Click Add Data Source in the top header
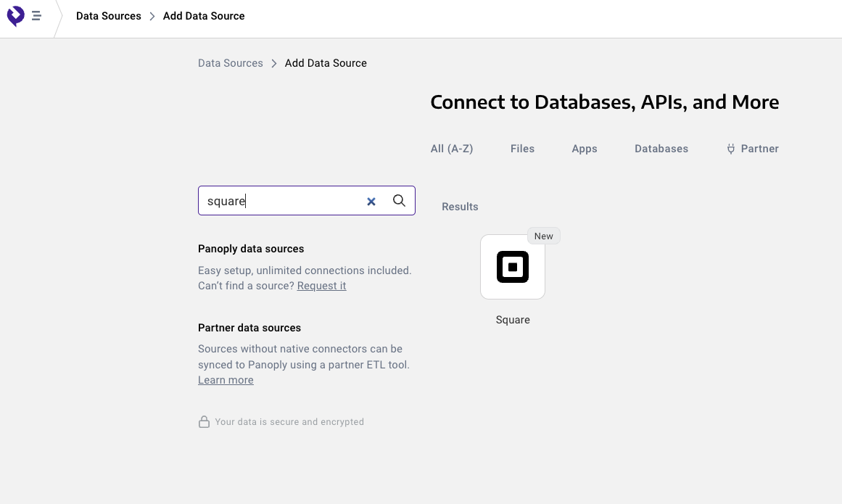 204,16
